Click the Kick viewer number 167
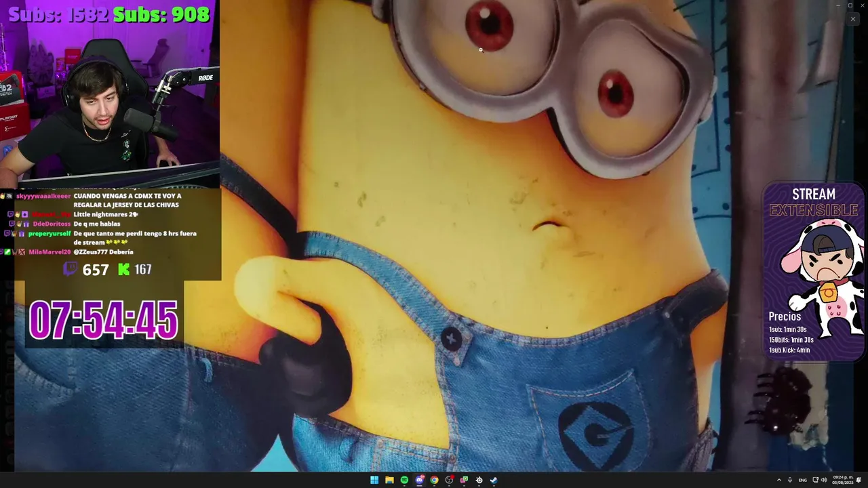 (x=143, y=270)
